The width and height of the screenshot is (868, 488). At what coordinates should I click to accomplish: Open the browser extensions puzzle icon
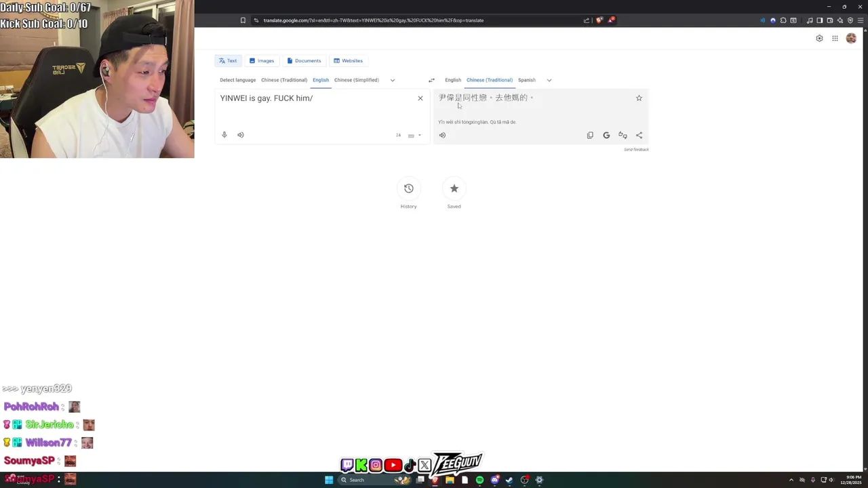click(x=783, y=20)
